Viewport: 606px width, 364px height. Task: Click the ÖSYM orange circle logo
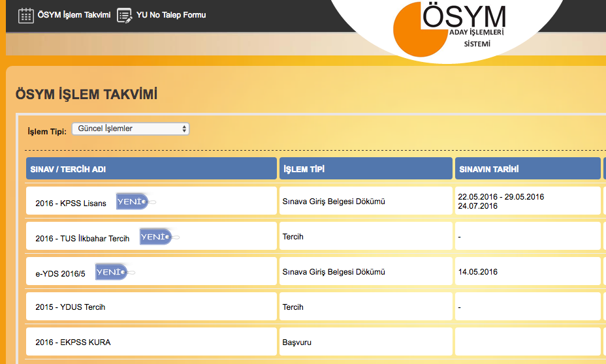(x=418, y=30)
